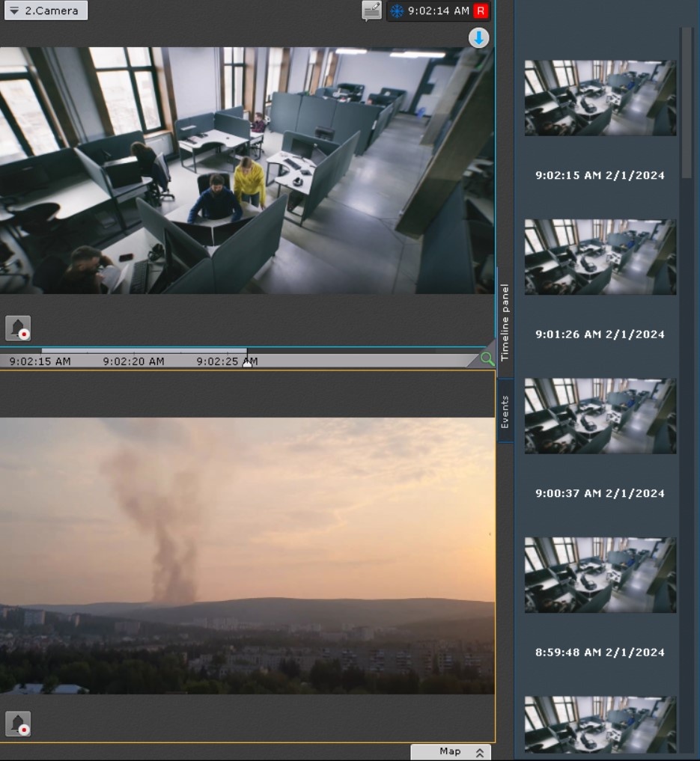This screenshot has height=761, width=700.
Task: Click the events list vertical scrollbar
Action: pyautogui.click(x=687, y=105)
